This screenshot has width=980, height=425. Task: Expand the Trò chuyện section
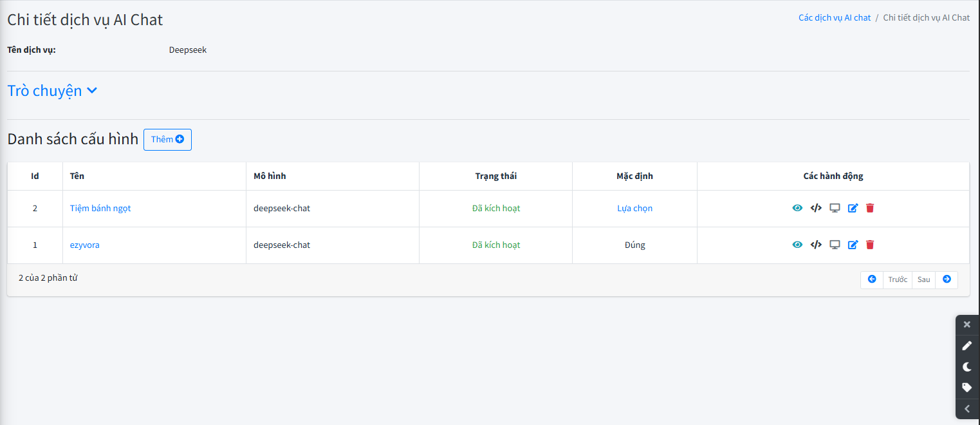[x=52, y=91]
